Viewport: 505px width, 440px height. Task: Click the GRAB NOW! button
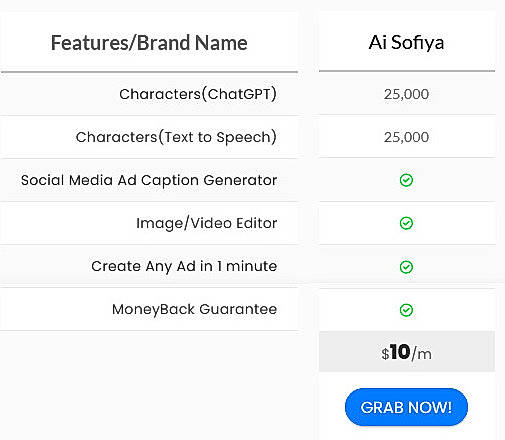[x=406, y=407]
